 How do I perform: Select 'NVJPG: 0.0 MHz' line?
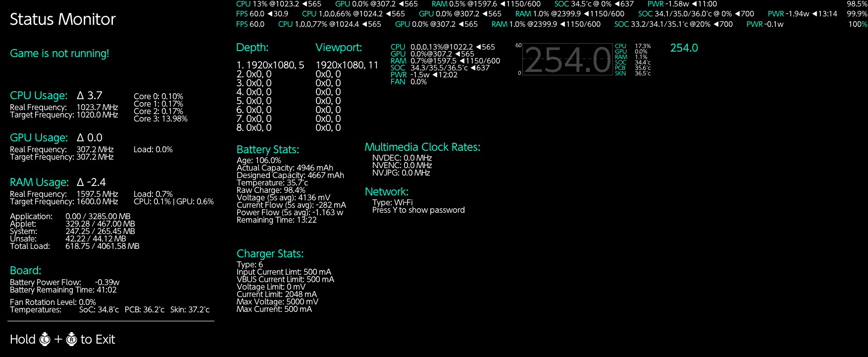tap(401, 173)
